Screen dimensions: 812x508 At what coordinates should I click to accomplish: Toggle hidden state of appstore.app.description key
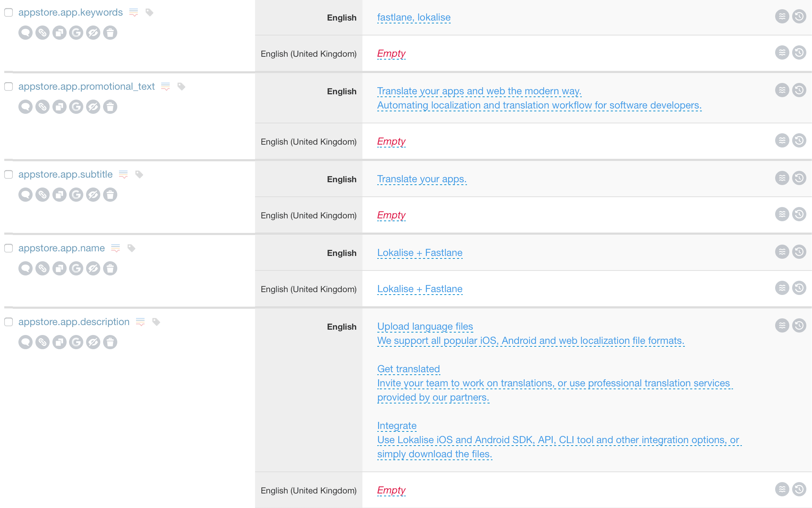coord(93,342)
